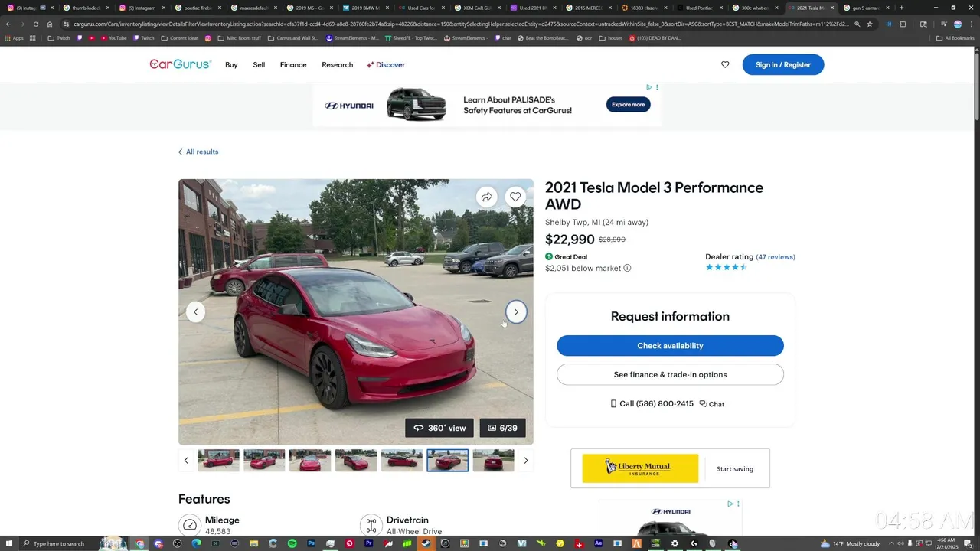This screenshot has width=980, height=551.
Task: Open the Discover menu
Action: pos(386,64)
